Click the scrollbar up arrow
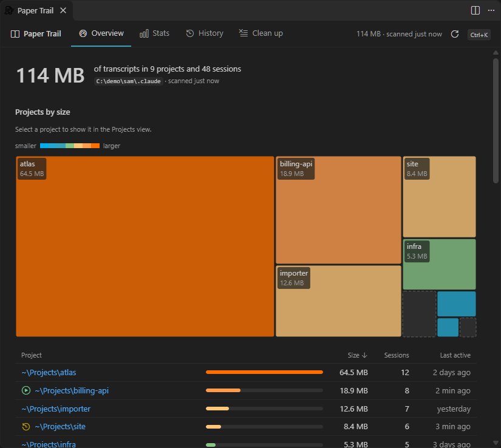501x448 pixels. [x=496, y=53]
